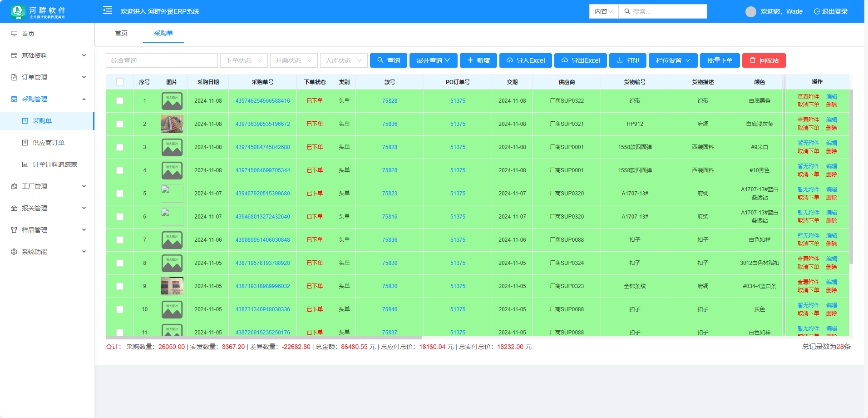Viewport: 868px width, 418px height.
Task: Click the 报关管理 bank icon in sidebar
Action: tap(14, 208)
